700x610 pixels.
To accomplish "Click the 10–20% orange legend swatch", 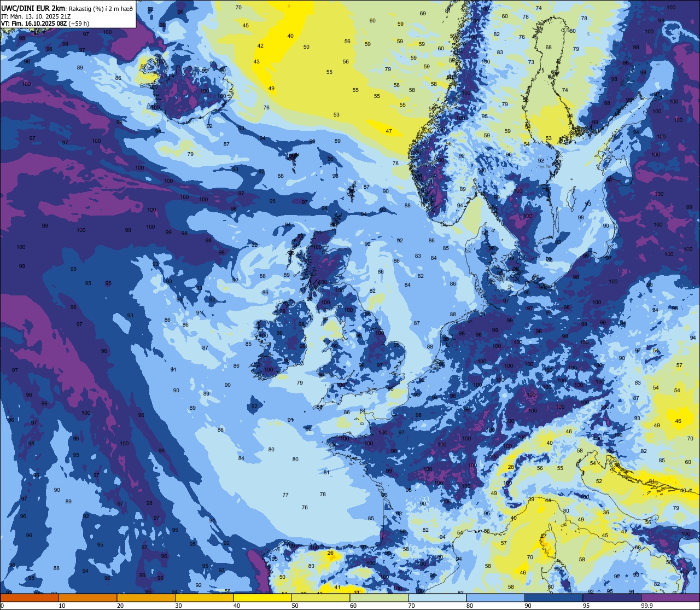I will pyautogui.click(x=87, y=597).
